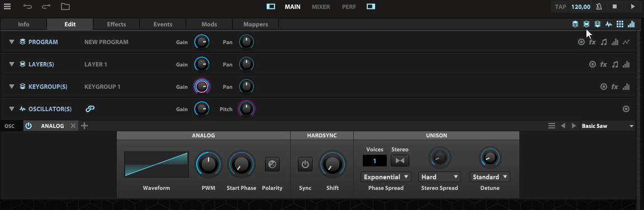Screen dimensions: 644x210
Task: Click the PROGRAM row record circle icon
Action: (x=581, y=42)
